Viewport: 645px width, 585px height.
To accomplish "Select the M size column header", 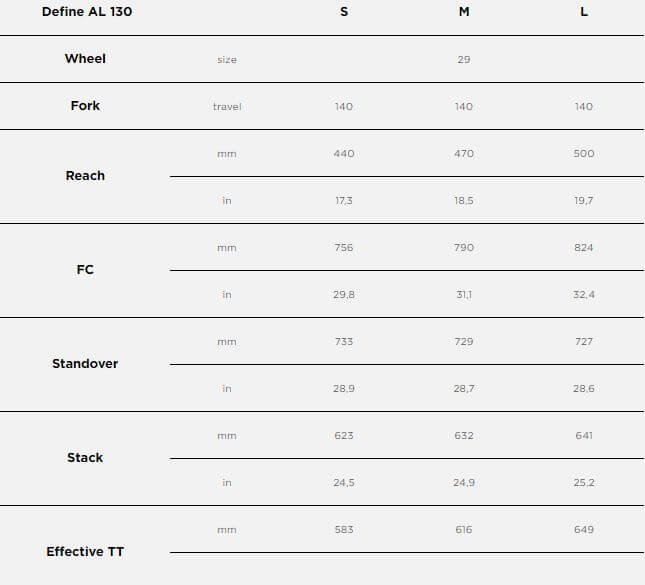I will [464, 12].
